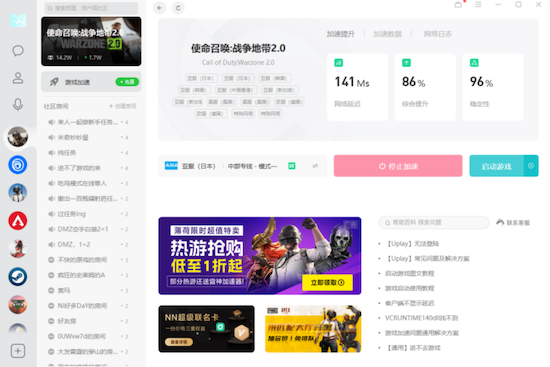Open the yellow PUBG promo banner
This screenshot has width=550, height=367.
pos(313,329)
